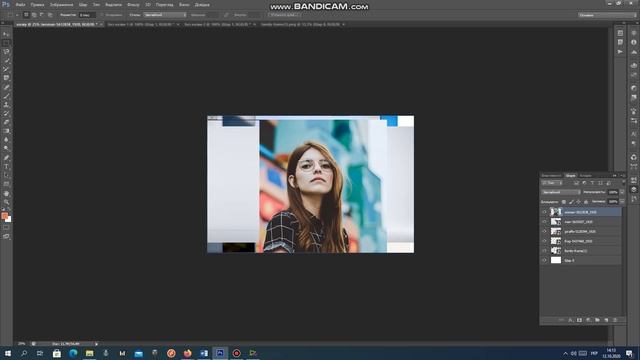Click the background color swatch

[x=9, y=220]
